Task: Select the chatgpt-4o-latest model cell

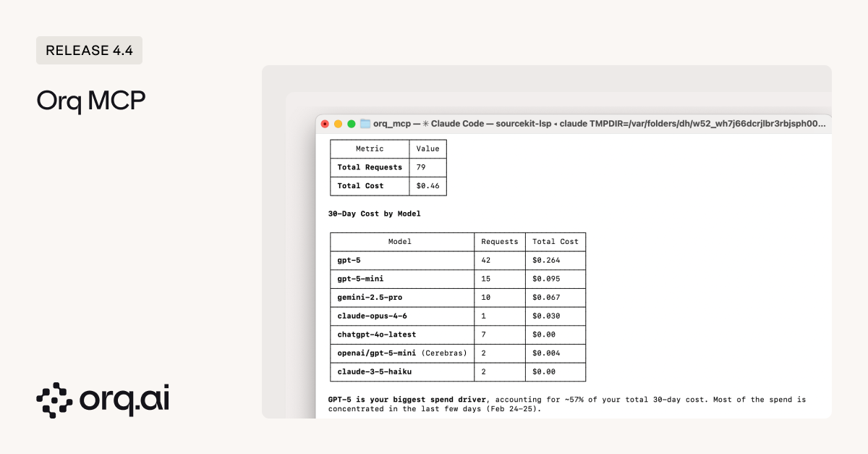Action: (x=402, y=335)
